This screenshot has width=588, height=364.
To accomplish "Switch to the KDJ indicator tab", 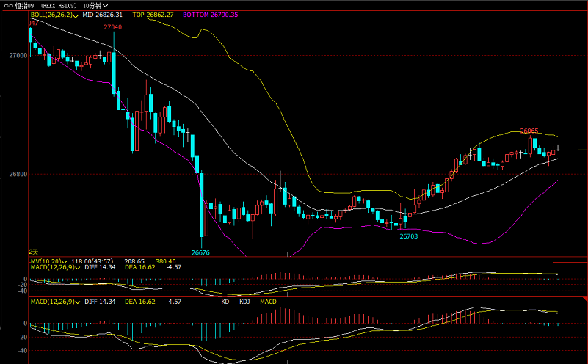I will (243, 302).
